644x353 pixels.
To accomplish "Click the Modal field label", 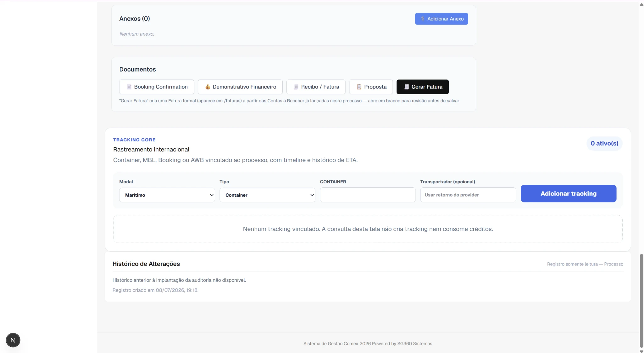I will [126, 182].
